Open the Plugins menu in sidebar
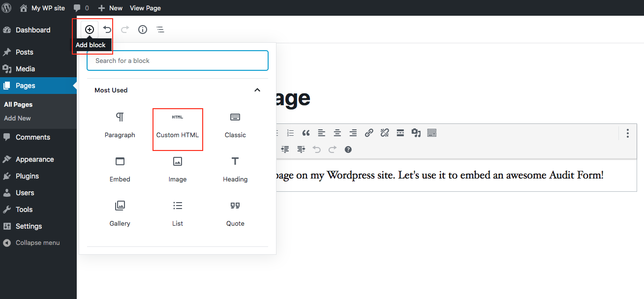Viewport: 644px width, 299px height. point(27,176)
